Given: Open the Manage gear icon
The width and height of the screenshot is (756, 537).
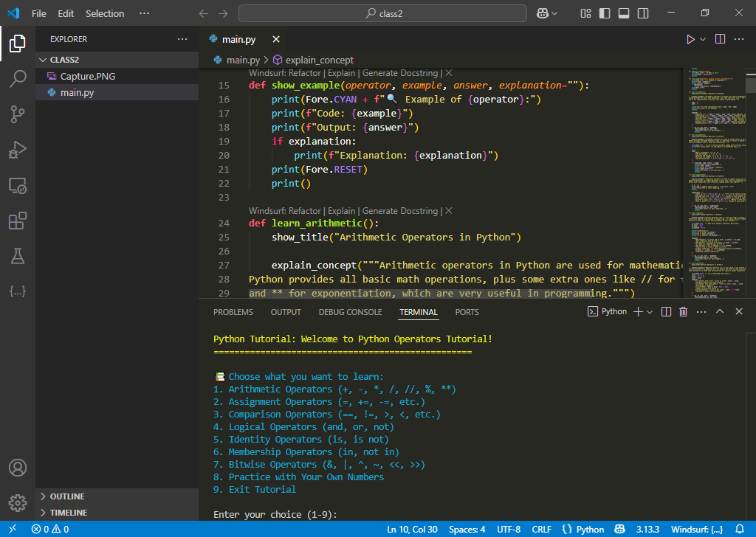Looking at the screenshot, I should (x=18, y=503).
